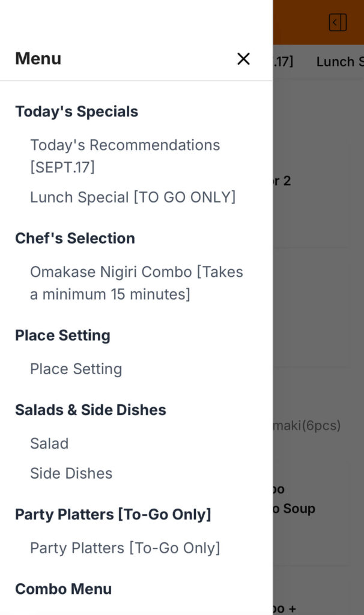
Task: Click the bold Party Platters [To-Go Only] heading
Action: (x=113, y=514)
